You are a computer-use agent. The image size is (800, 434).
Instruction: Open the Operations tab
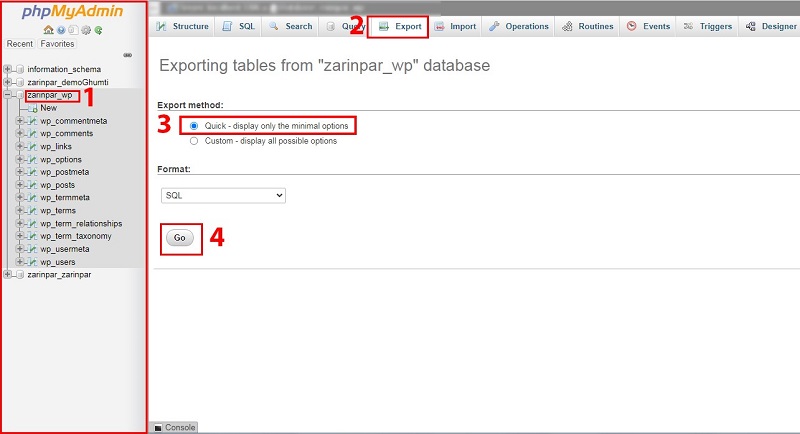[x=519, y=26]
